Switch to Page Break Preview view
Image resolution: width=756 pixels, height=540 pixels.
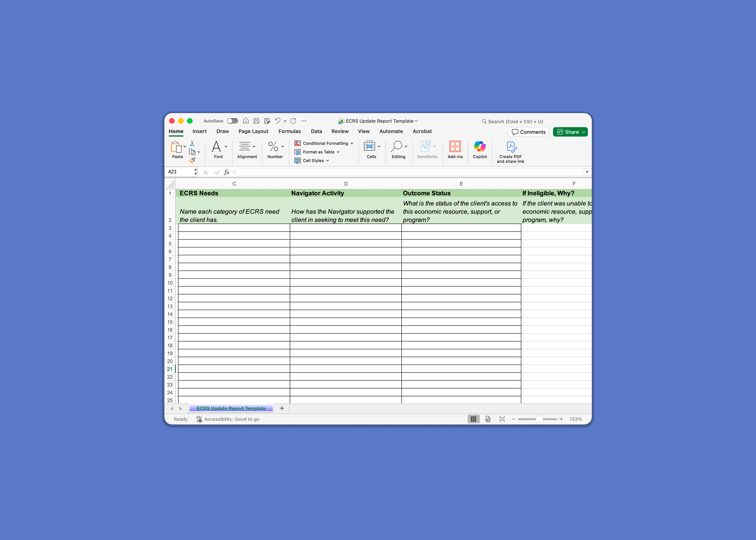point(502,419)
